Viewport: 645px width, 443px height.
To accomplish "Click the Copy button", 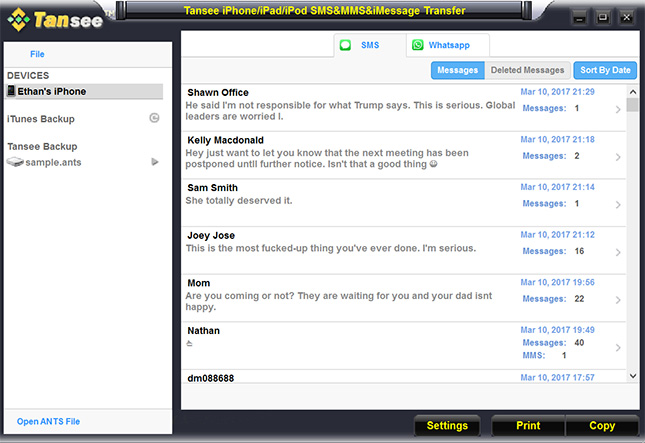I will click(x=602, y=425).
